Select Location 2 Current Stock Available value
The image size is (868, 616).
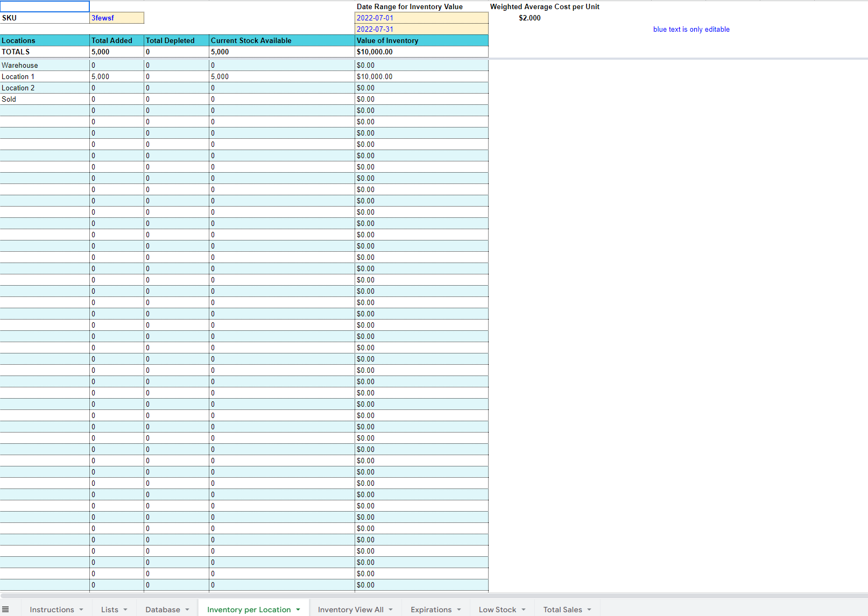coord(282,88)
